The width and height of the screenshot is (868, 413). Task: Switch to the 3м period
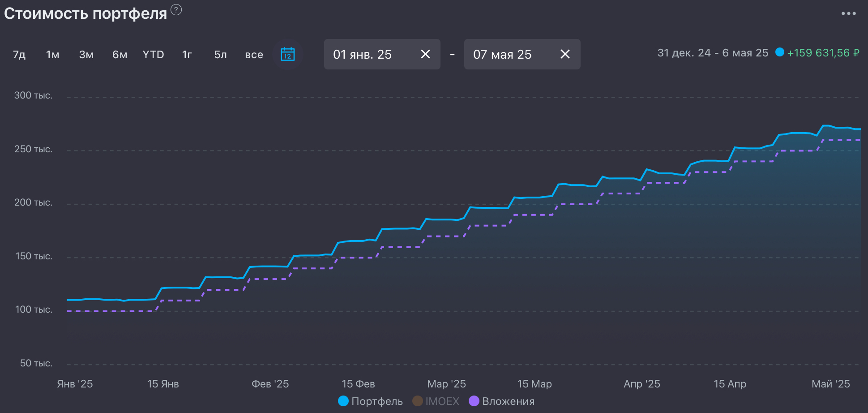click(x=86, y=55)
